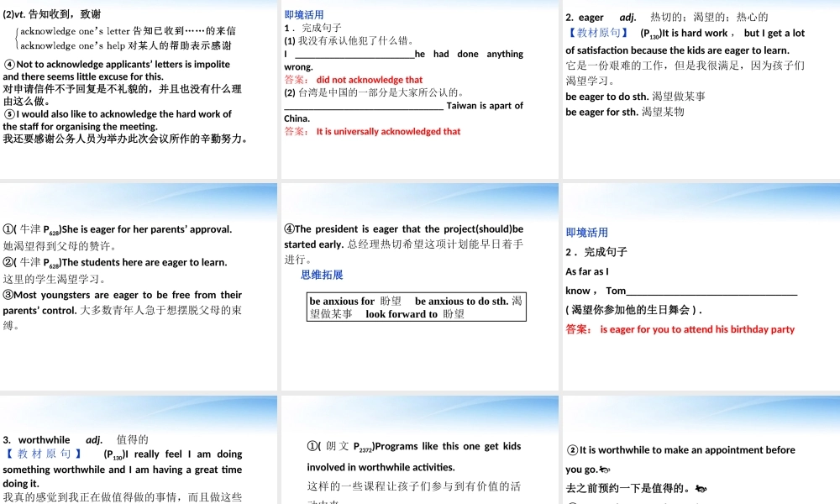Click the line 'involved in worthwhile activities.'
Screen dimensions: 840x504
click(381, 467)
